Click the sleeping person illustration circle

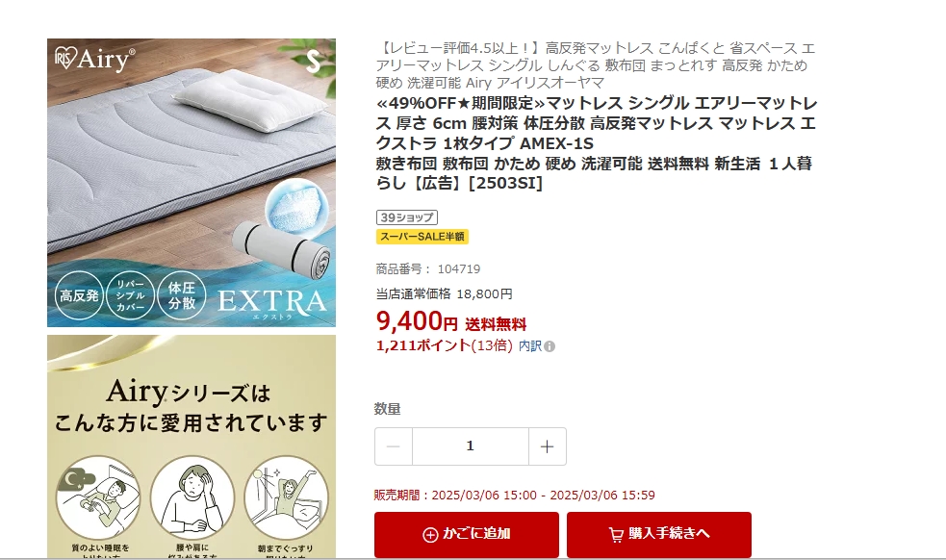[98, 497]
